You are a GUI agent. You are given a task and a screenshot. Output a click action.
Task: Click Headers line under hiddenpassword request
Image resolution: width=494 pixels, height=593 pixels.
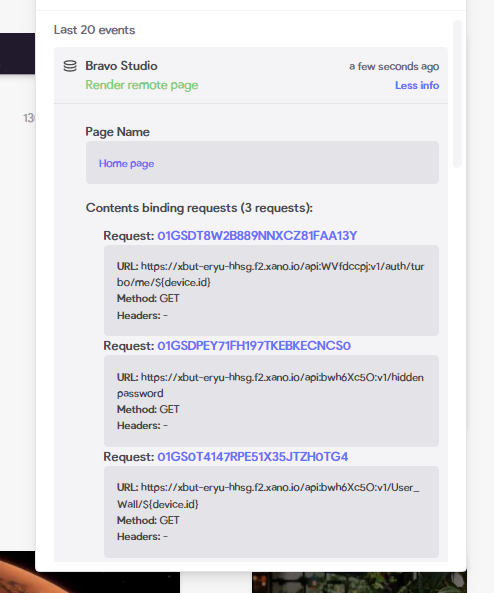tap(142, 426)
